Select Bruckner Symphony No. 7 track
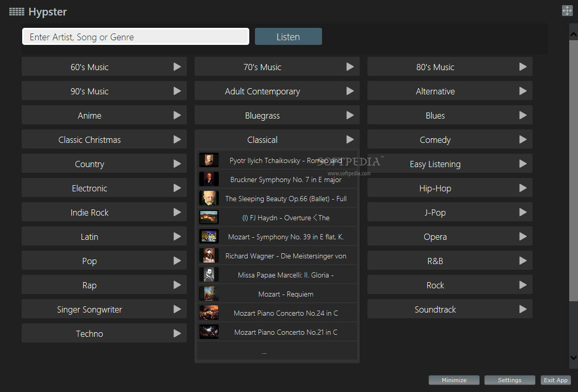Image resolution: width=578 pixels, height=392 pixels. coord(277,179)
